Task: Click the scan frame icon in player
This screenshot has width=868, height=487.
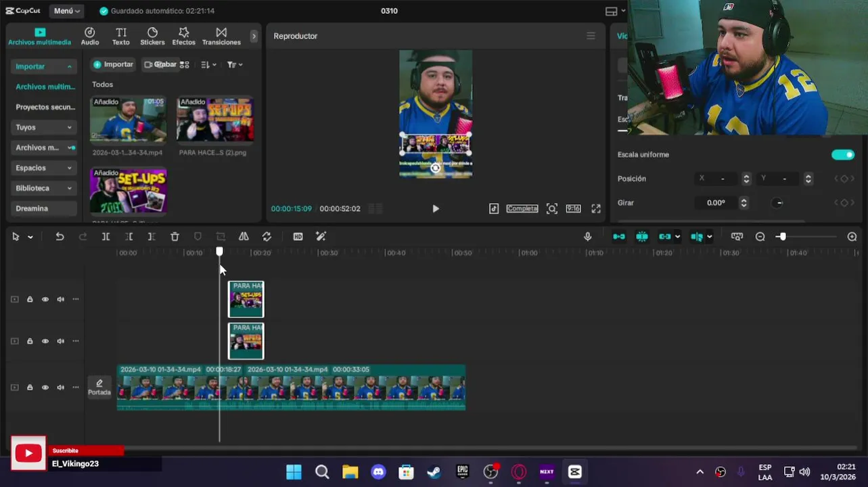Action: click(x=552, y=209)
